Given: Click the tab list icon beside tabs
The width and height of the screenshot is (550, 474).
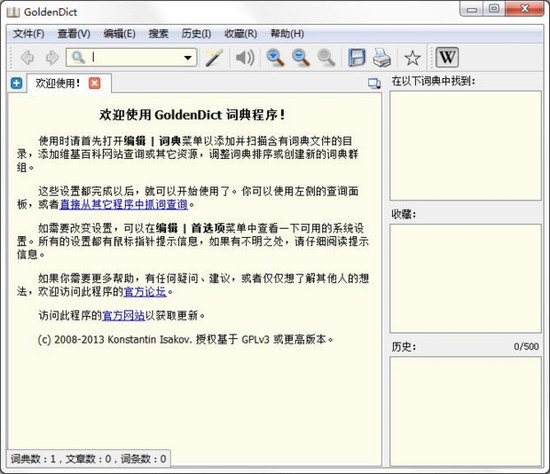Looking at the screenshot, I should (x=374, y=83).
